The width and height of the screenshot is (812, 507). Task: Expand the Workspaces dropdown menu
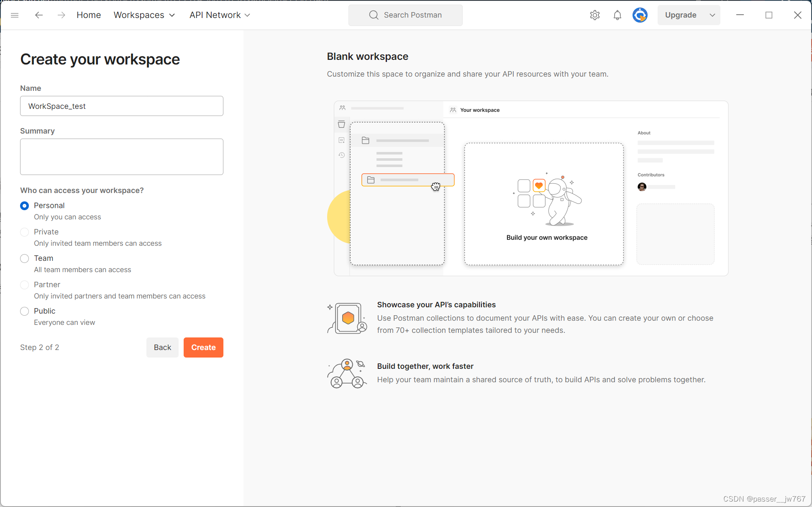(x=145, y=15)
